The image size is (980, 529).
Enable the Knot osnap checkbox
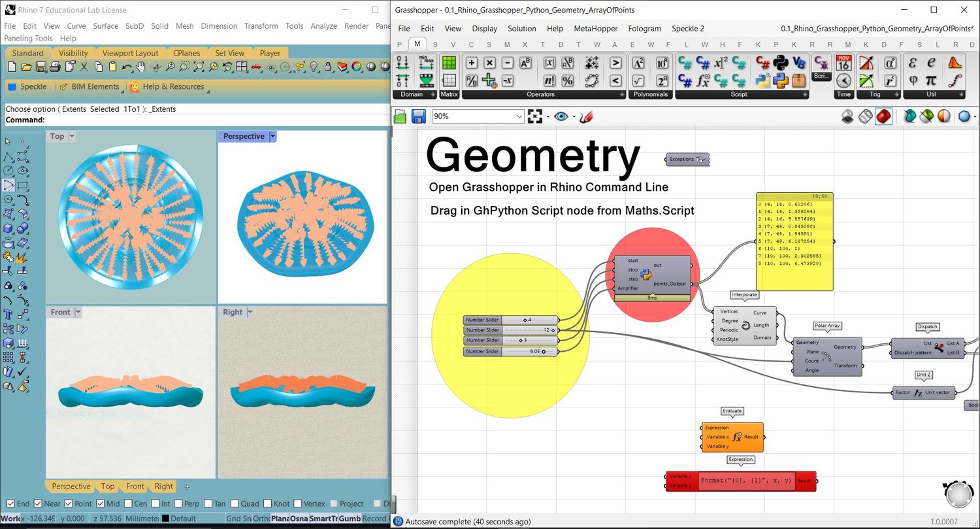(267, 504)
